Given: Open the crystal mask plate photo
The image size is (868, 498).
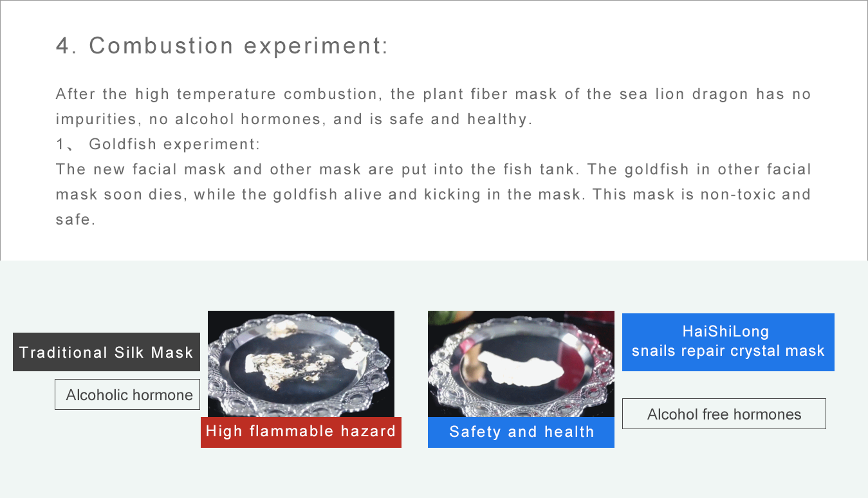Looking at the screenshot, I should point(521,364).
